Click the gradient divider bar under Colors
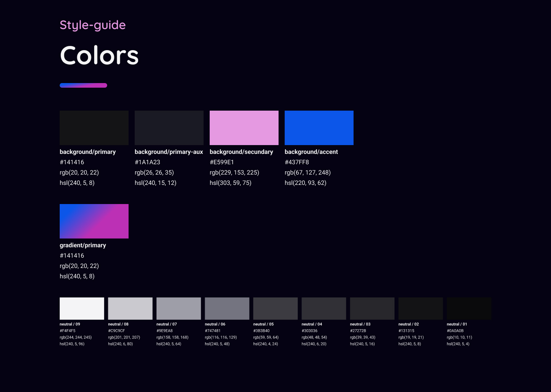551x392 pixels. [83, 85]
